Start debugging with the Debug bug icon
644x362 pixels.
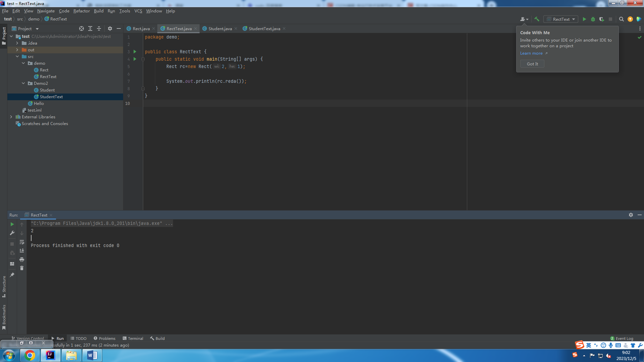[593, 19]
